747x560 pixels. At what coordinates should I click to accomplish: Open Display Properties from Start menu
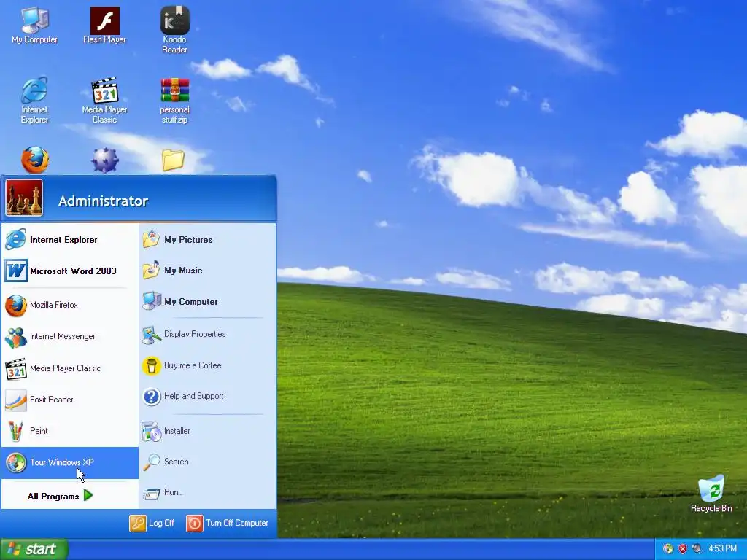coord(206,334)
